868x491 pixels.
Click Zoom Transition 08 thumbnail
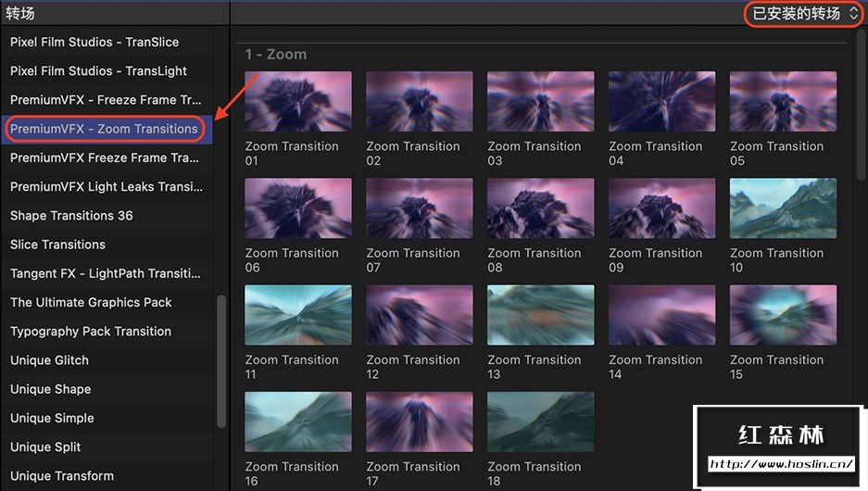pos(541,208)
